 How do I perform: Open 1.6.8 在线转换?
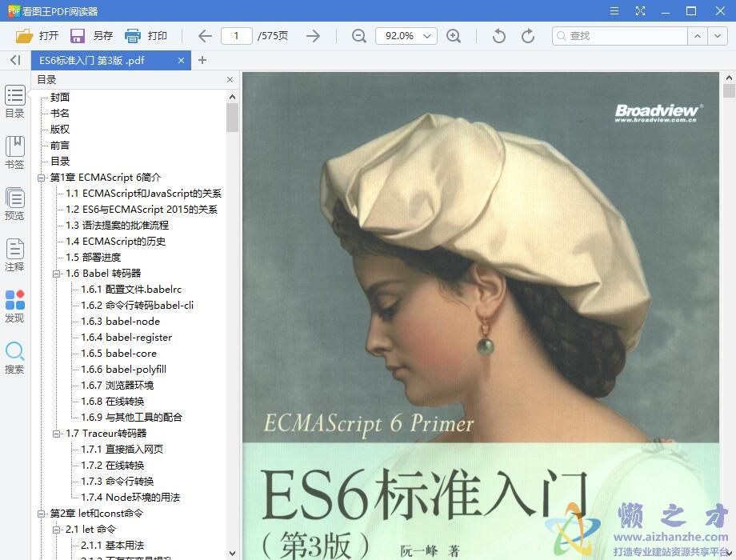[113, 402]
